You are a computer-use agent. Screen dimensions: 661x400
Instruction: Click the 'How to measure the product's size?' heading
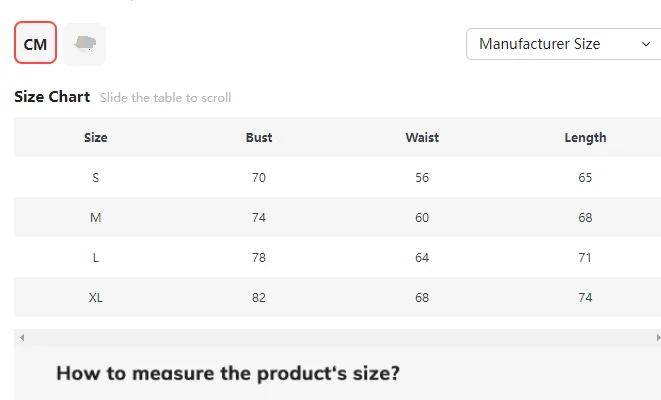pos(228,373)
